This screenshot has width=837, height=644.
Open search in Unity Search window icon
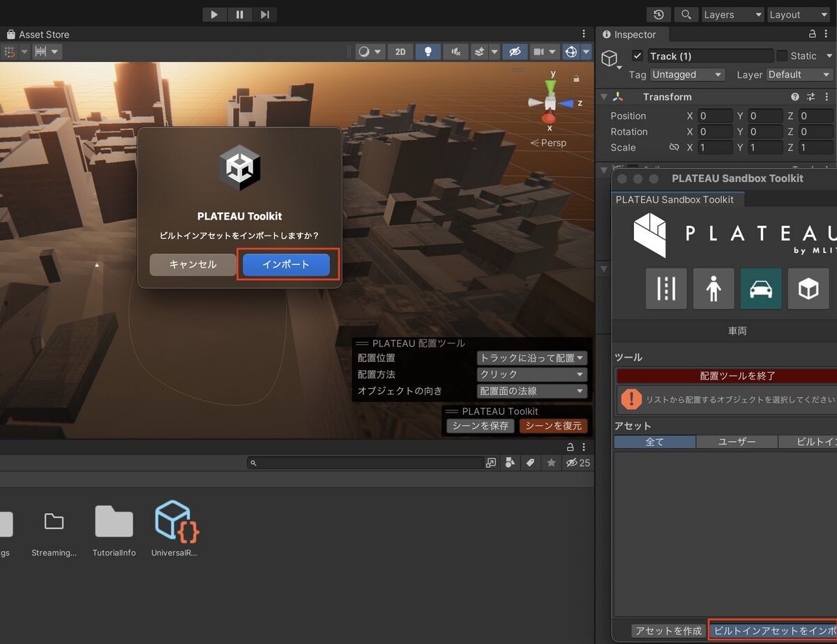pos(491,463)
